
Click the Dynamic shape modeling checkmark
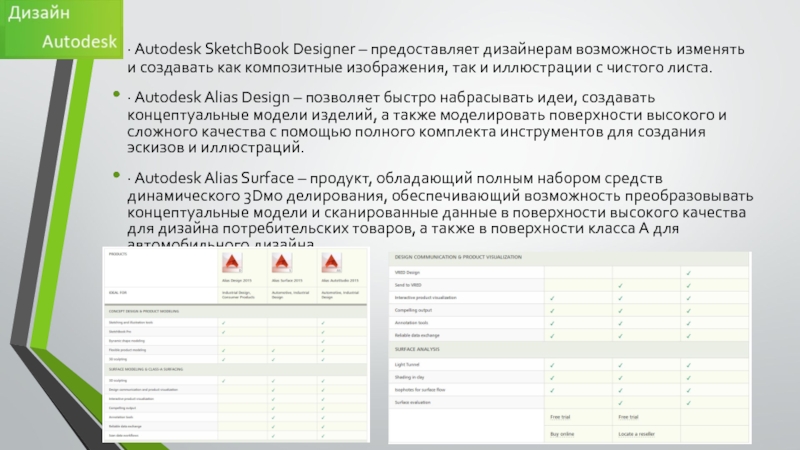pos(322,342)
